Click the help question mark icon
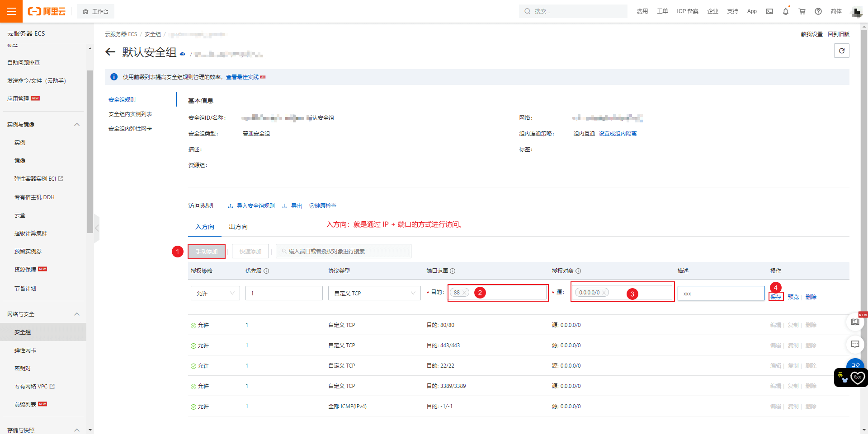The height and width of the screenshot is (434, 868). click(818, 11)
